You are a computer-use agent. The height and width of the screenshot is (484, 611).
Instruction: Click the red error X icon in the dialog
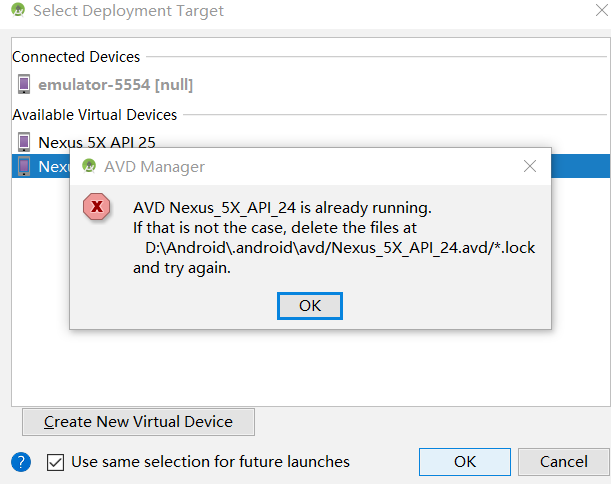pyautogui.click(x=96, y=207)
